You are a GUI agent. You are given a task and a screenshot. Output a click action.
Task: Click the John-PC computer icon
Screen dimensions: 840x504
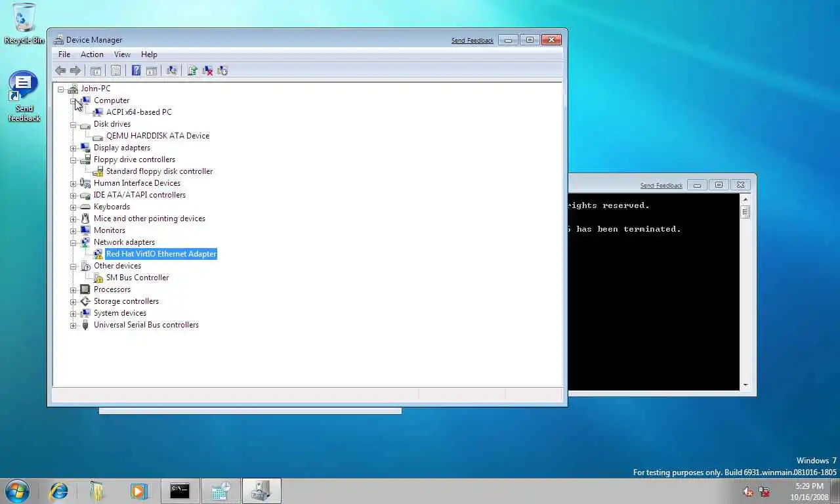73,89
